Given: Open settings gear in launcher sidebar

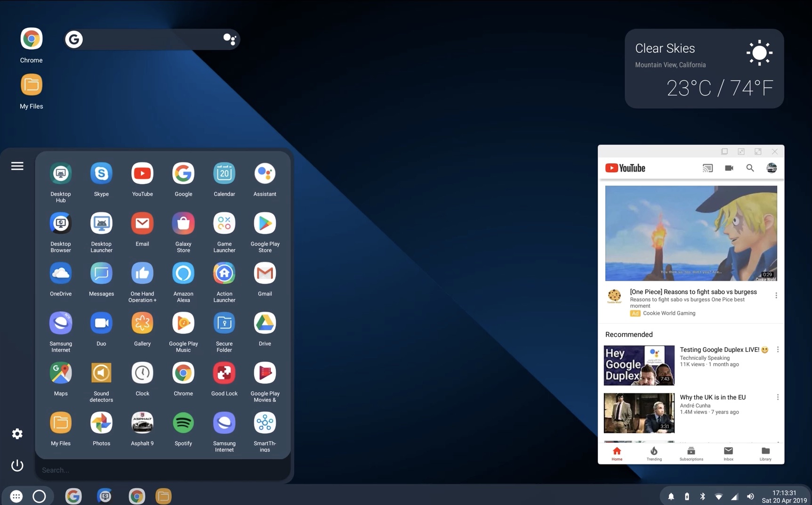Looking at the screenshot, I should pos(17,434).
